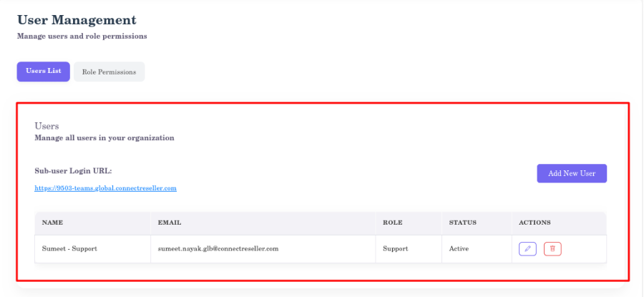Click the Users section title
644x297 pixels.
47,126
